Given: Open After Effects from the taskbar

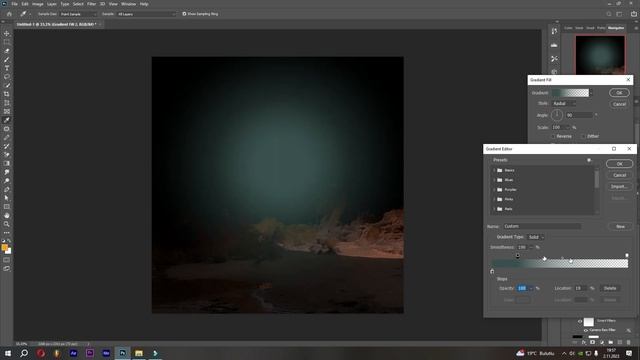Looking at the screenshot, I should coord(73,353).
